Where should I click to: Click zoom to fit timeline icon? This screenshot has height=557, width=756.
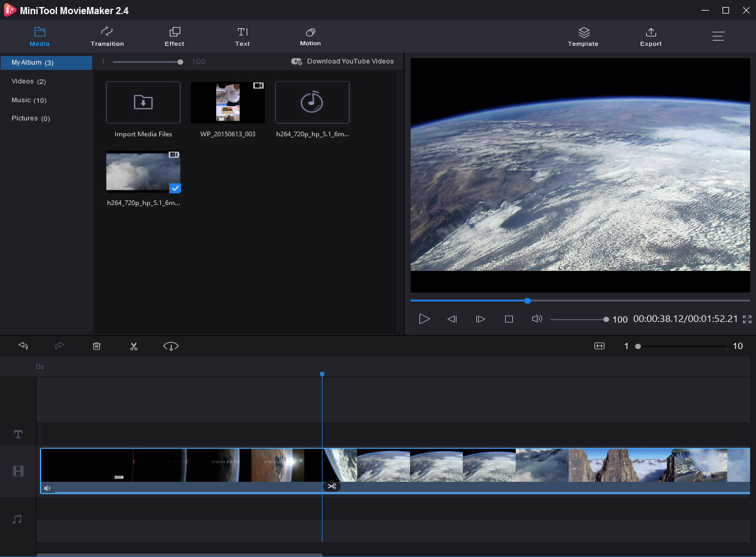click(x=599, y=346)
